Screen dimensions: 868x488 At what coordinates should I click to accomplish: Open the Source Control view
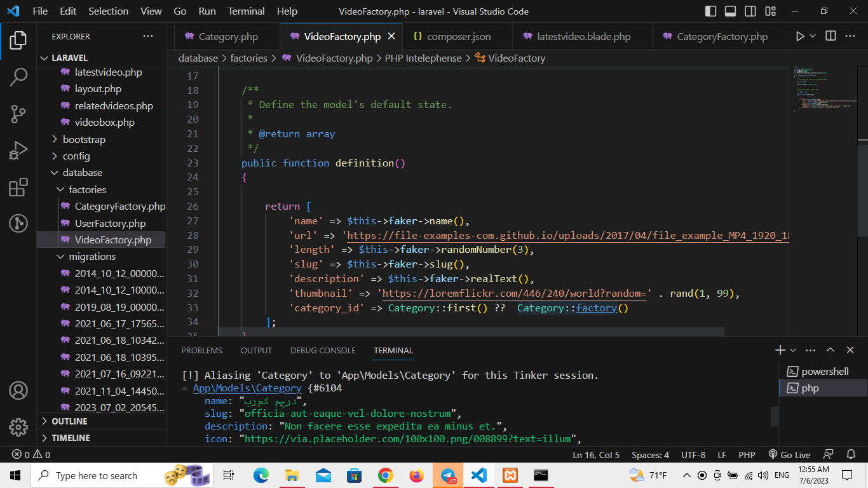(18, 114)
